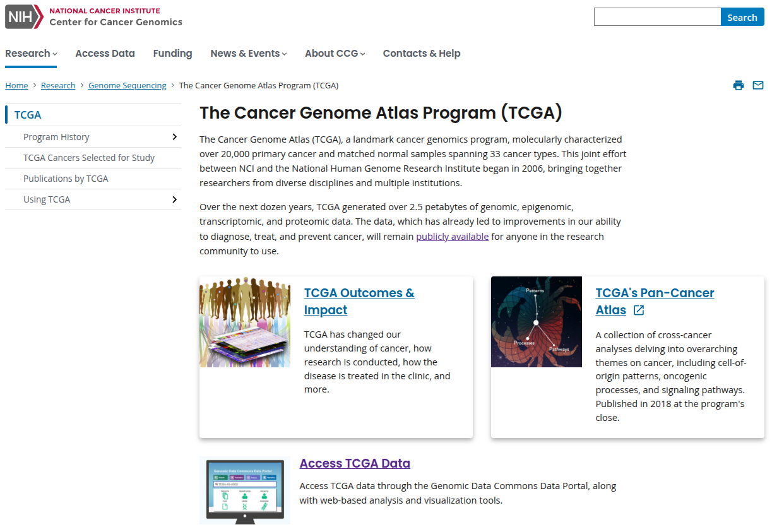This screenshot has height=532, width=772.
Task: Open the TCGA Outcomes & Impact link
Action: pos(359,302)
